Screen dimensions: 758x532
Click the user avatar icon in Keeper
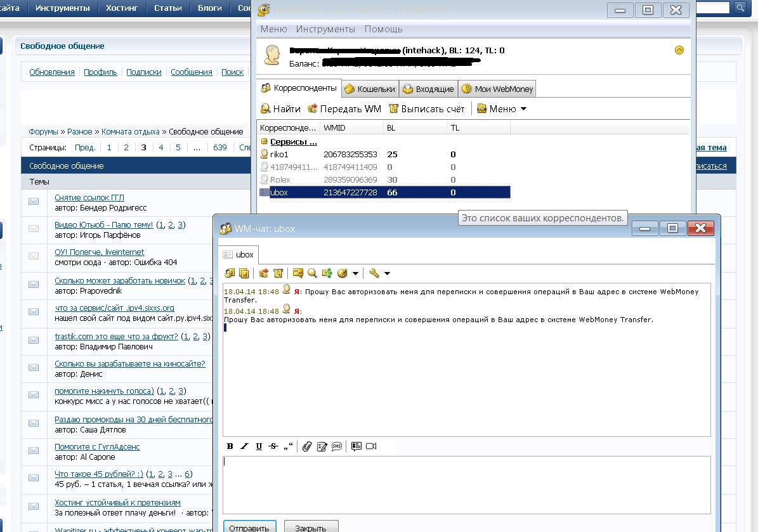click(272, 55)
